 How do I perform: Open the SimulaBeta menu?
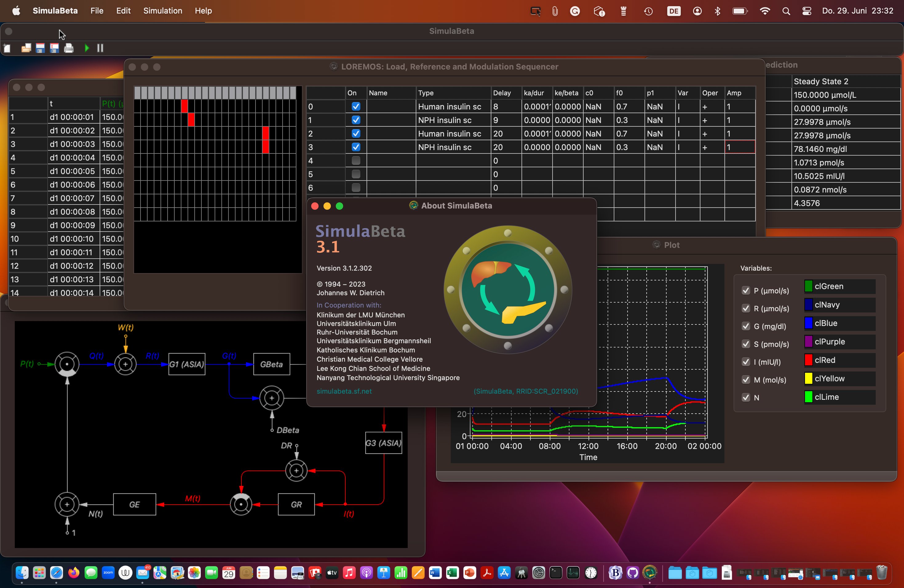click(x=55, y=11)
